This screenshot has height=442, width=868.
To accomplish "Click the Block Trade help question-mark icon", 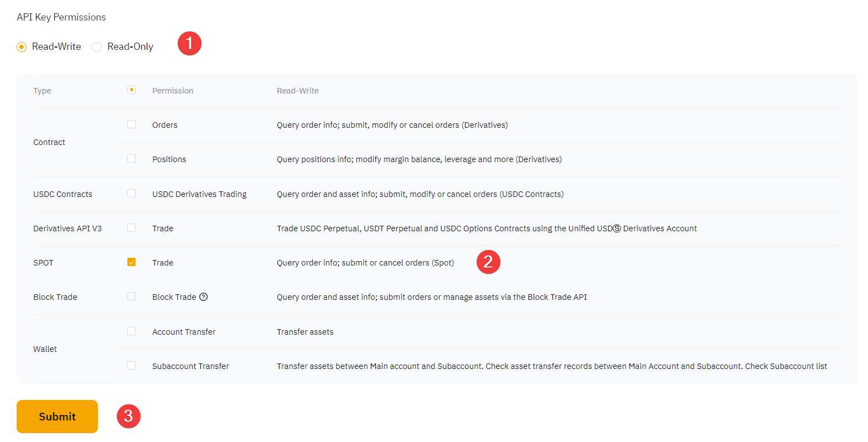I will (204, 297).
